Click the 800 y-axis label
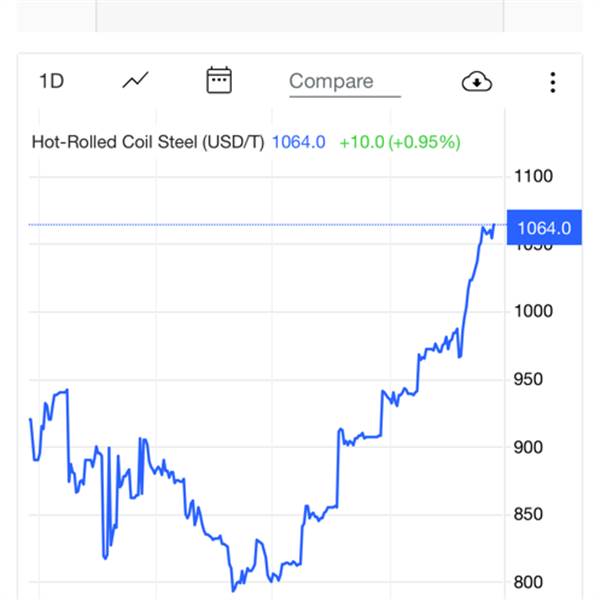Screen dimensions: 600x600 528,582
